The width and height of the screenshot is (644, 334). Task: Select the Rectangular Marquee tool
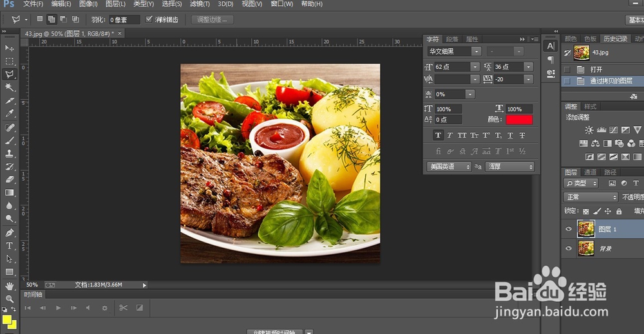pyautogui.click(x=9, y=61)
